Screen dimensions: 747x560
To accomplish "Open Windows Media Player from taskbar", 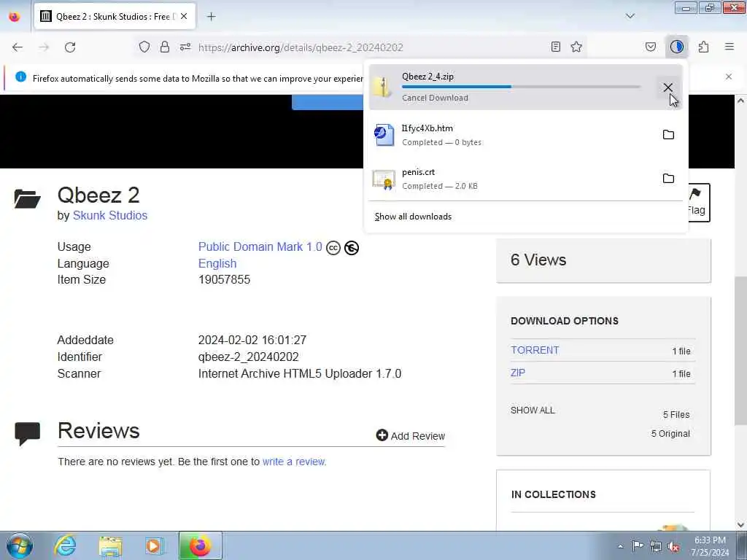I will (x=154, y=545).
